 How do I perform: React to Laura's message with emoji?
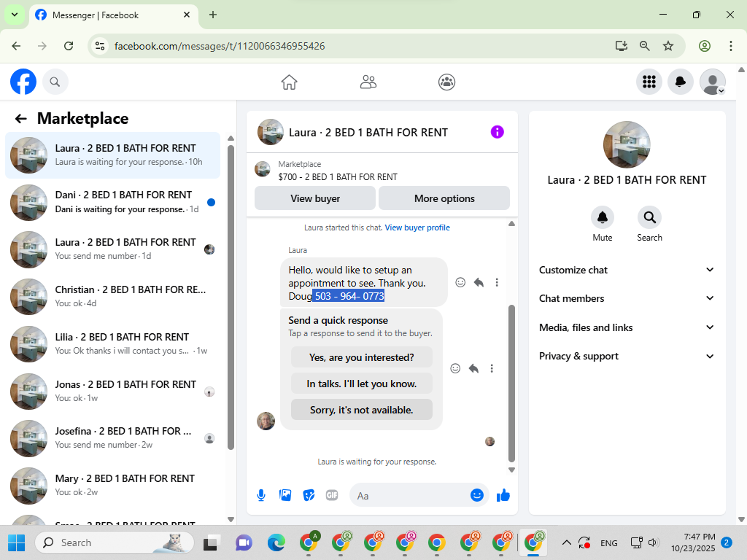click(460, 282)
